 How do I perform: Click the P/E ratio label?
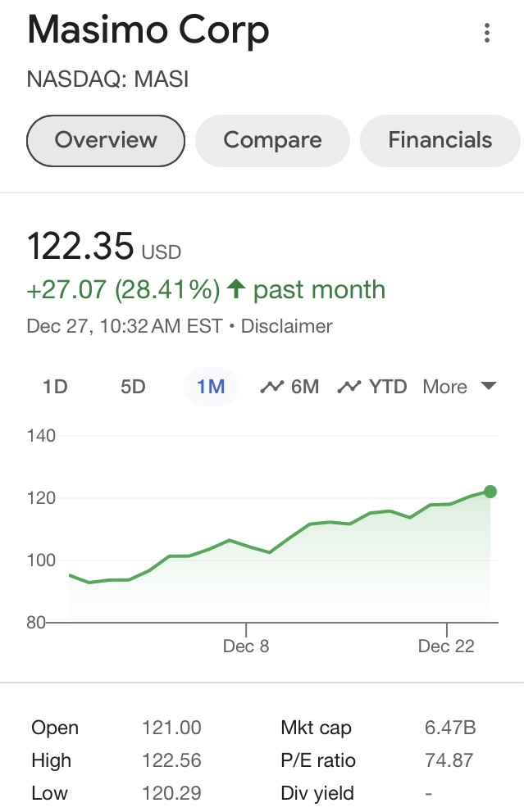click(x=318, y=760)
